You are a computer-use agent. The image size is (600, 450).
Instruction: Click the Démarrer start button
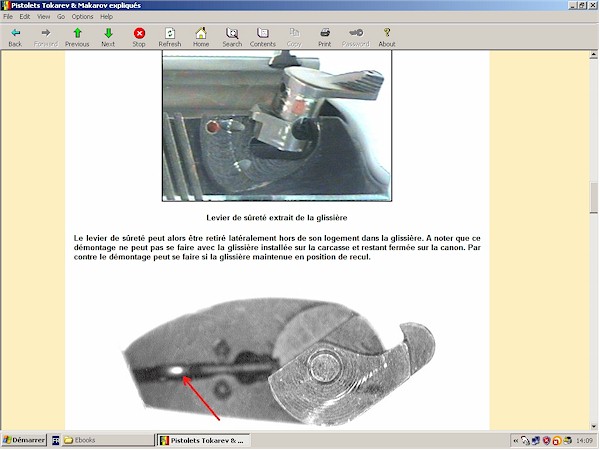(x=24, y=440)
